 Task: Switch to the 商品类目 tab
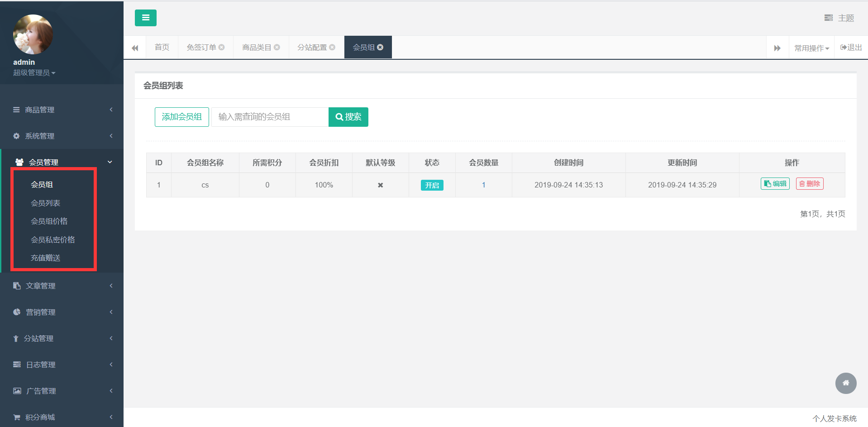257,47
